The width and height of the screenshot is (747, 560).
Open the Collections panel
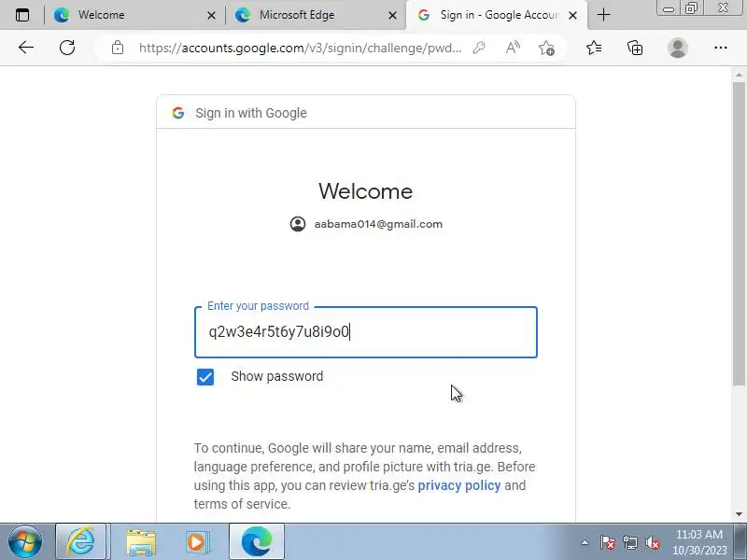coord(635,48)
